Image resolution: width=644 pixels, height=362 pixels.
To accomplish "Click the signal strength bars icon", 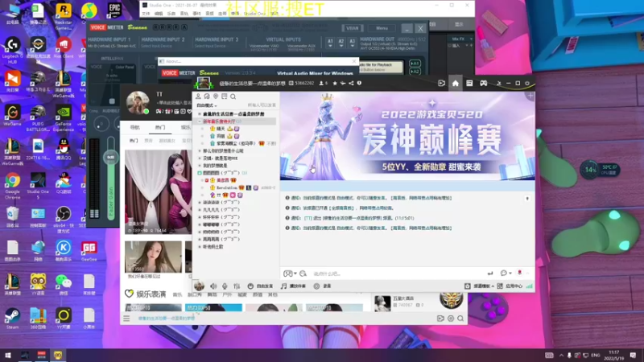I will point(530,286).
